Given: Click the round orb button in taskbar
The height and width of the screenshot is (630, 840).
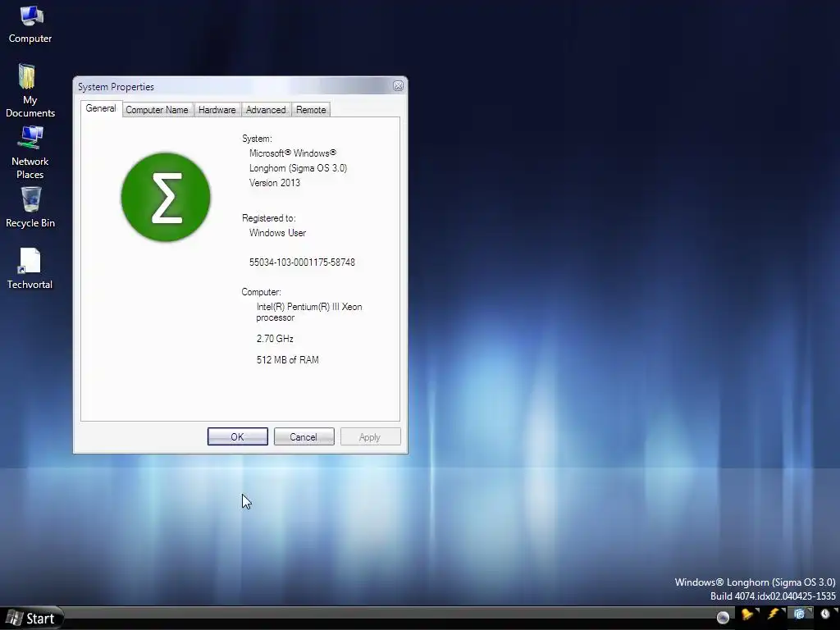Looking at the screenshot, I should (x=723, y=618).
